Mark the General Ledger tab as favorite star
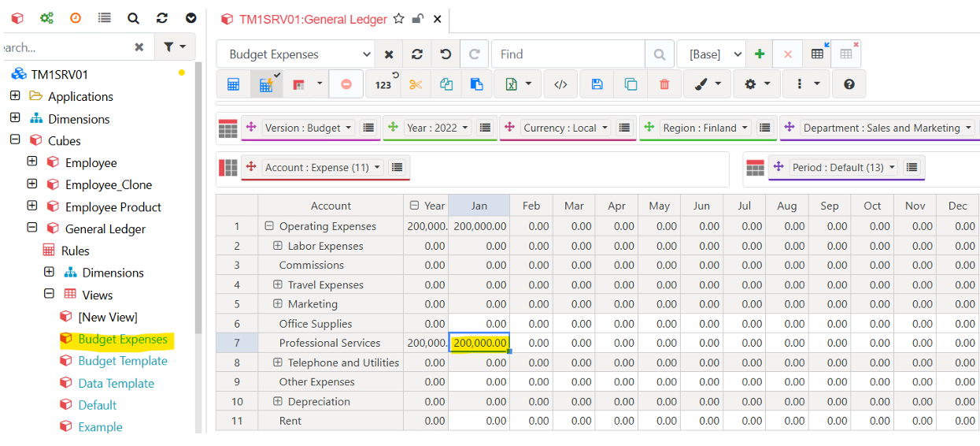 tap(399, 19)
